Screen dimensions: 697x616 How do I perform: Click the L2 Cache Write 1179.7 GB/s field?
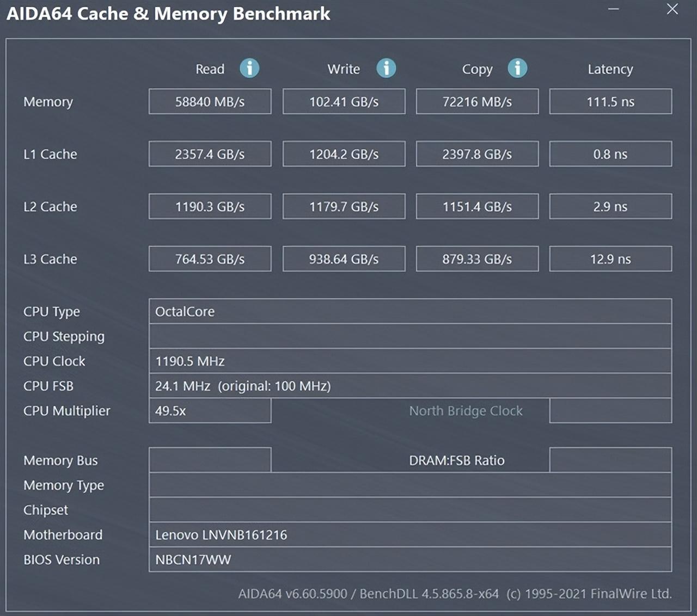coord(344,207)
